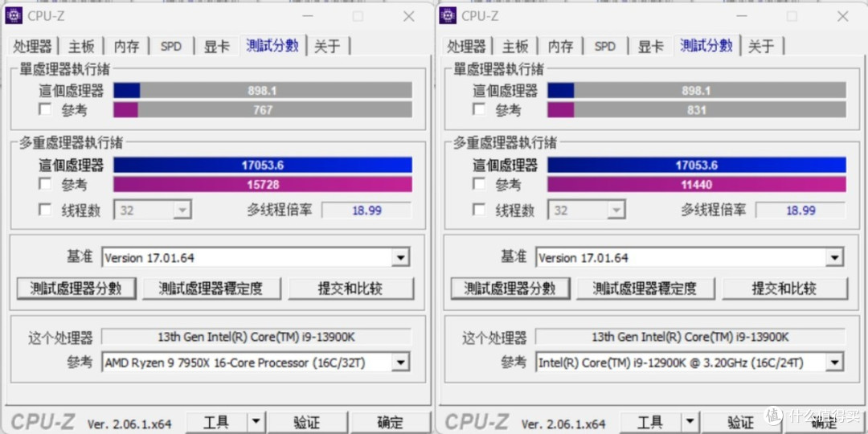
Task: Click 确定 button in left window
Action: tap(390, 423)
